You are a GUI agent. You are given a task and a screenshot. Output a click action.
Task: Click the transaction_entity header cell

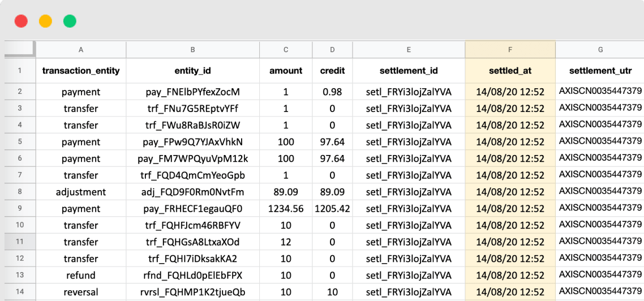click(81, 71)
